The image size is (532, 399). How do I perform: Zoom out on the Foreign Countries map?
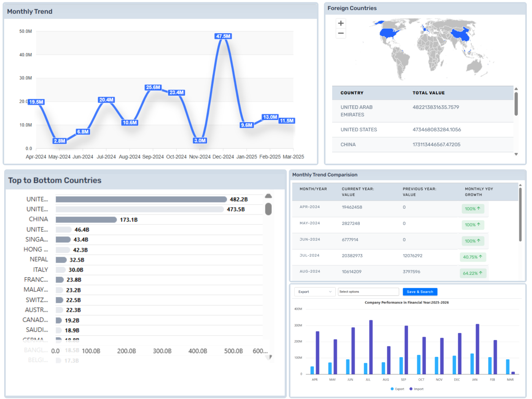(x=341, y=34)
